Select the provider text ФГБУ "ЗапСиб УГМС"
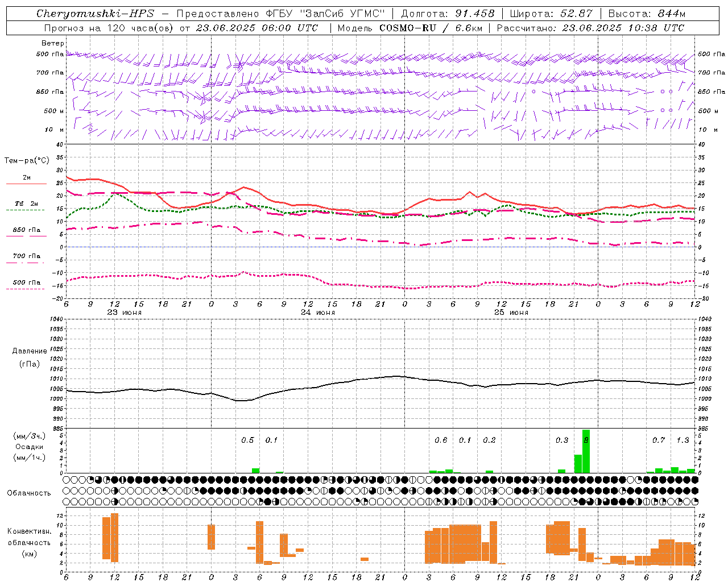Viewport: 728px width, 582px height. point(325,14)
